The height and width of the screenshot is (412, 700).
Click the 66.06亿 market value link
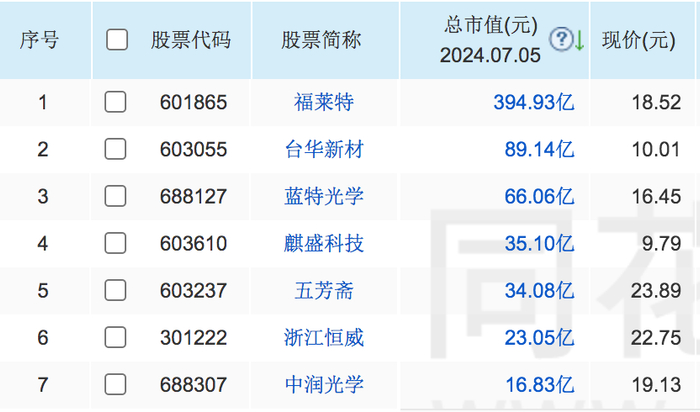tap(539, 196)
